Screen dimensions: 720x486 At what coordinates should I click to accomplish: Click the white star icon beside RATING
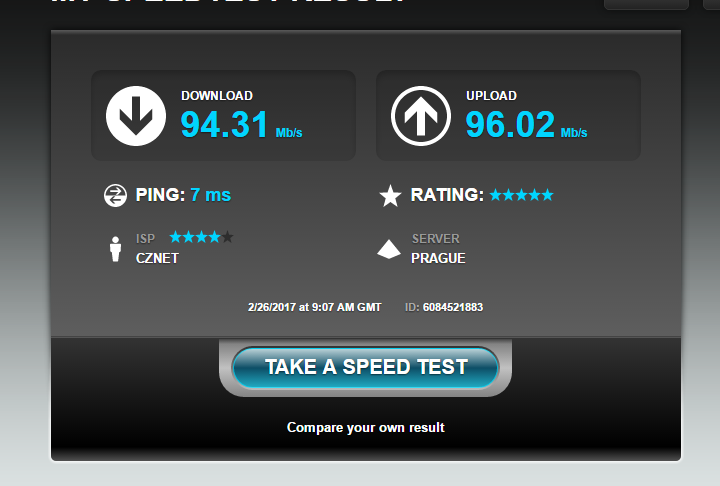click(390, 196)
